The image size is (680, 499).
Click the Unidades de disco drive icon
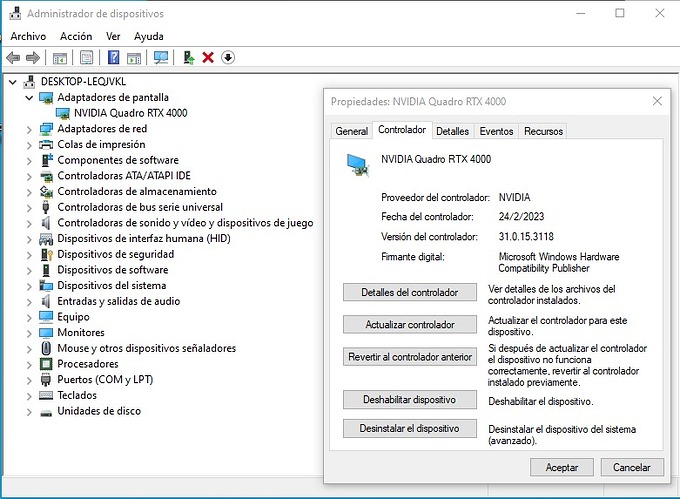46,412
